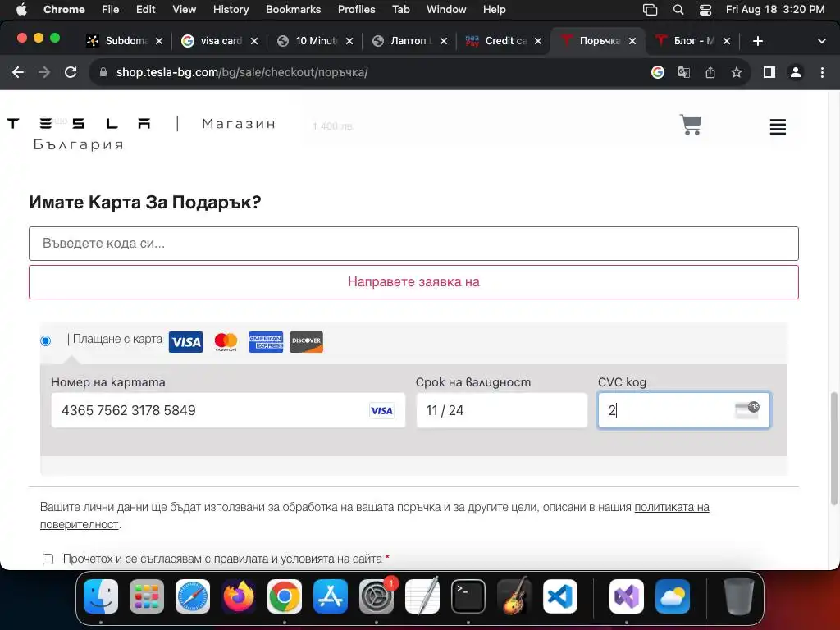840x630 pixels.
Task: Click the 'Магазин' header link
Action: click(x=239, y=124)
